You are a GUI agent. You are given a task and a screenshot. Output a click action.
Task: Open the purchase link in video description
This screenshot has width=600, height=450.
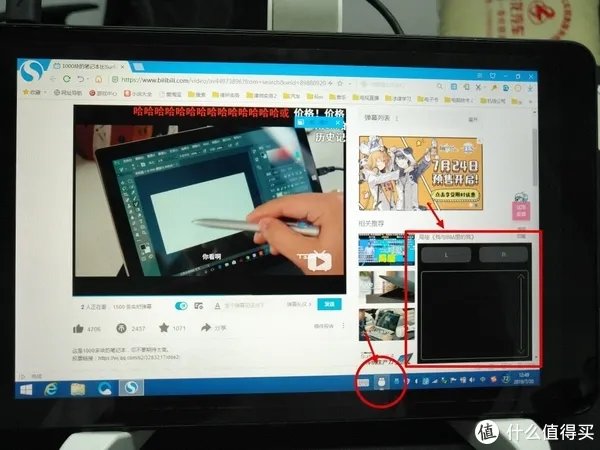click(138, 358)
